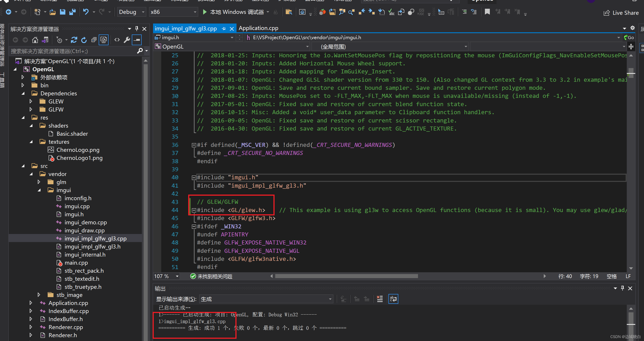Image resolution: width=644 pixels, height=341 pixels.
Task: Toggle preview selected items button in Solution Explorer
Action: (137, 40)
